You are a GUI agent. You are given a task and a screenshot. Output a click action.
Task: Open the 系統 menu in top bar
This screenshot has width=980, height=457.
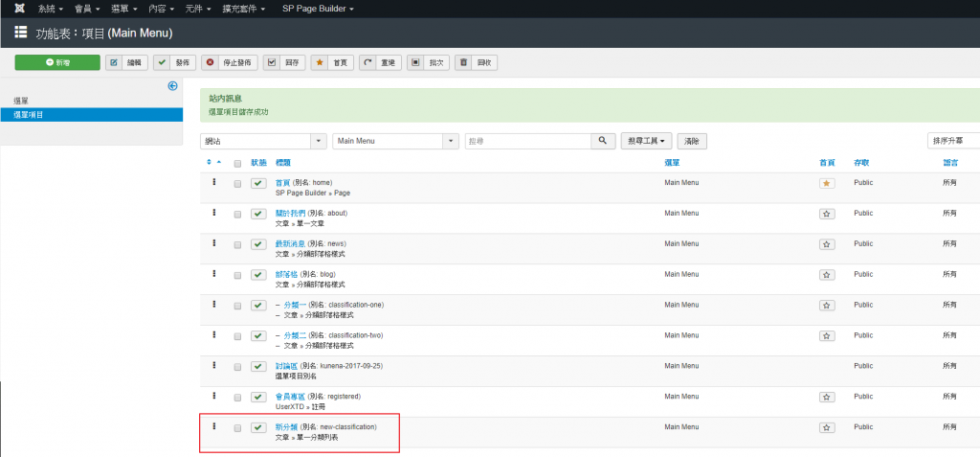[x=52, y=9]
